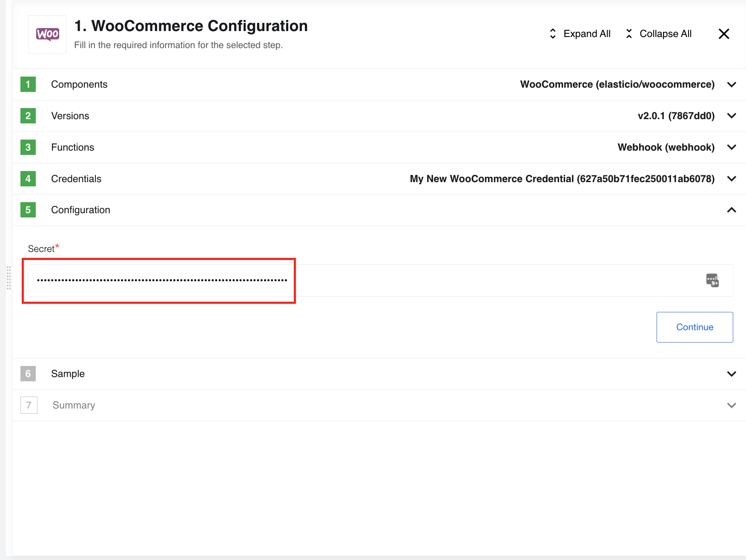Select step 2 green number badge
The height and width of the screenshot is (560, 746).
pos(28,116)
